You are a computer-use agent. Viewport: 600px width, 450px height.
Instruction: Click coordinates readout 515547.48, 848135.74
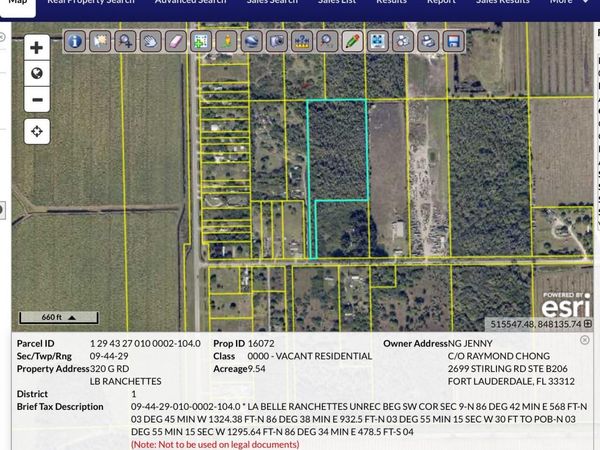pyautogui.click(x=536, y=324)
